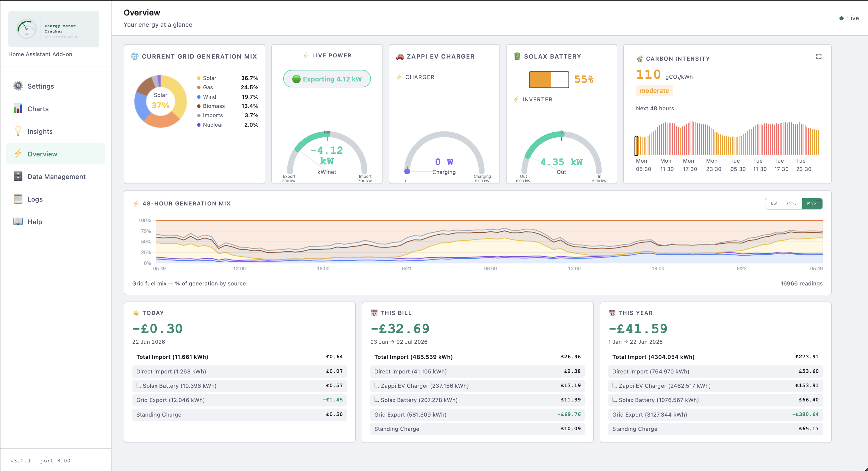This screenshot has width=868, height=471.
Task: Click the green circle in Exporting badge
Action: 296,79
